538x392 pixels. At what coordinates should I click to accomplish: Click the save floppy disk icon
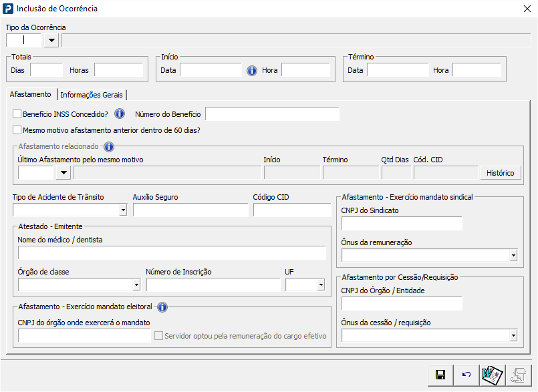440,375
